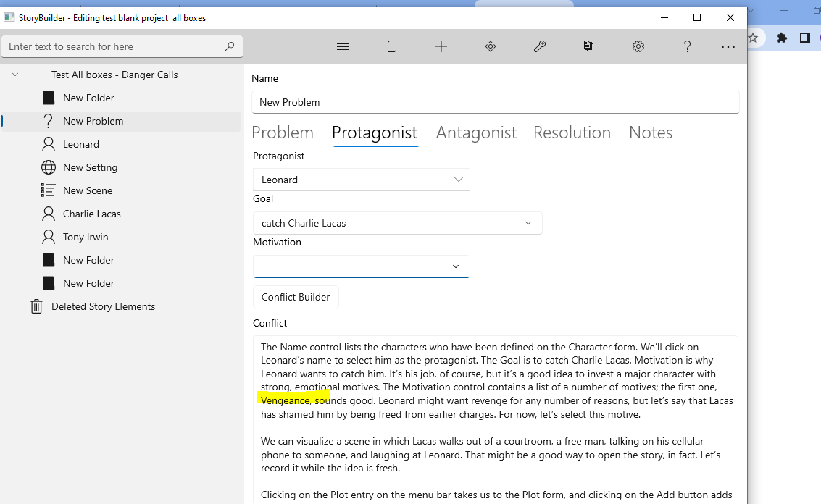This screenshot has width=821, height=504.
Task: Select the globe icon next to New Setting
Action: (49, 167)
